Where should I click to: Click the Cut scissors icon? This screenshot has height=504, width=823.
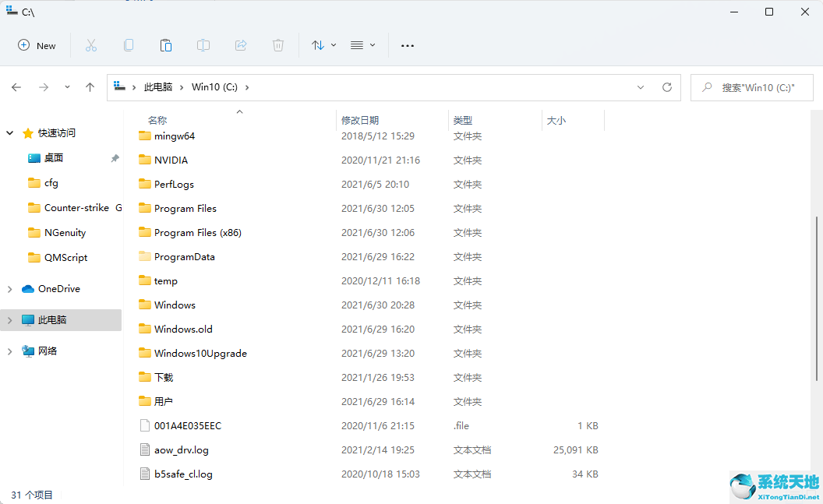(x=91, y=46)
